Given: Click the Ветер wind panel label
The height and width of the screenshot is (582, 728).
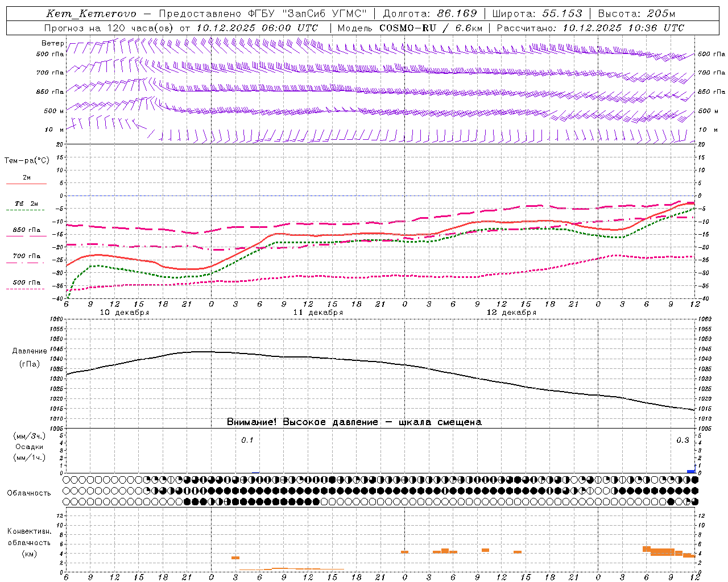Looking at the screenshot, I should pos(53,43).
